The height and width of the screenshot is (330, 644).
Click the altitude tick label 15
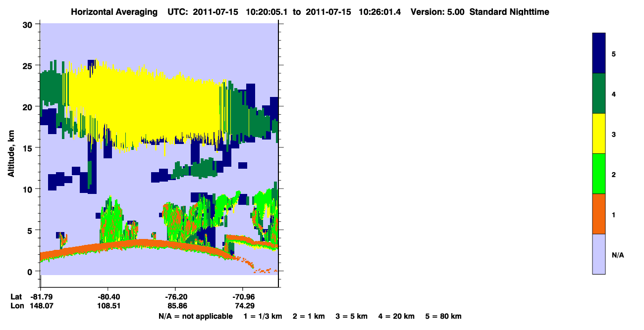(29, 147)
